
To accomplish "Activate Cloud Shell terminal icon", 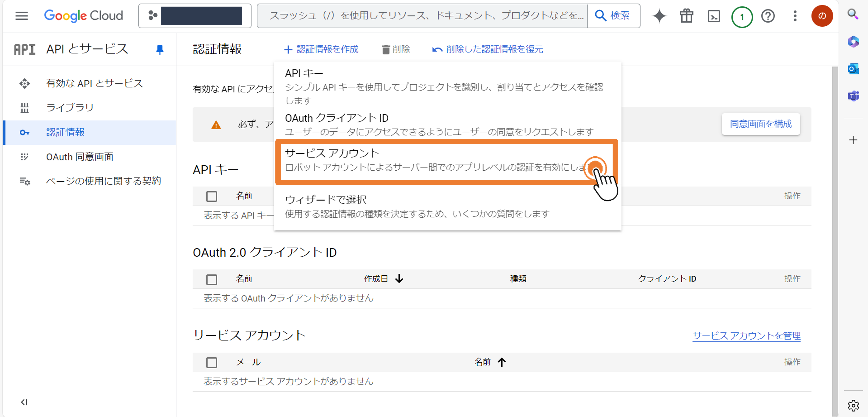I will [x=714, y=16].
